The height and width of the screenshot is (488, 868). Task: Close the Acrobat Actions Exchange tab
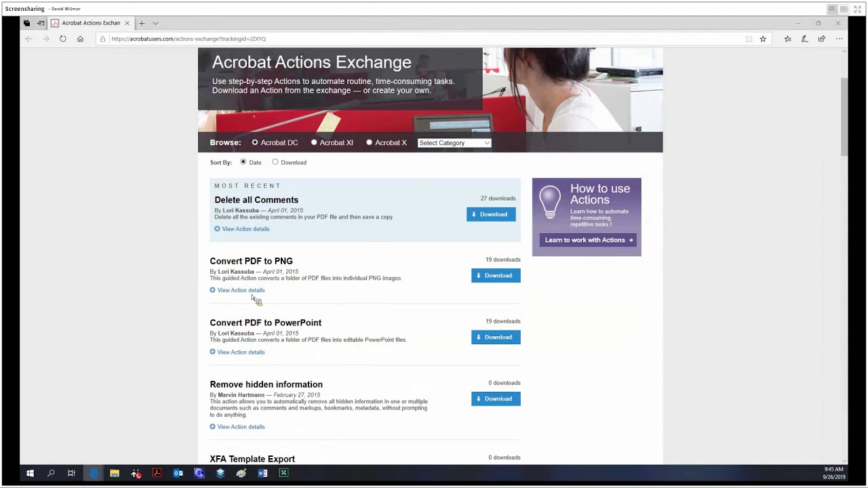click(127, 23)
